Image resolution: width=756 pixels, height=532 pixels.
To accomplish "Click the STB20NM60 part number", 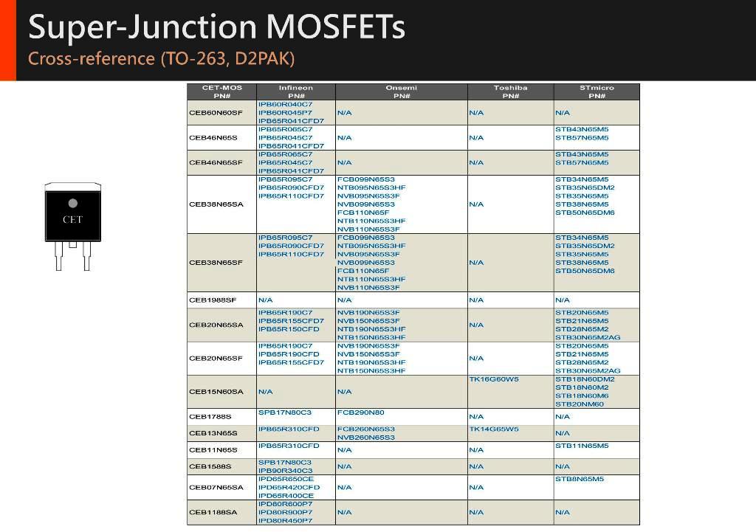I will click(580, 404).
